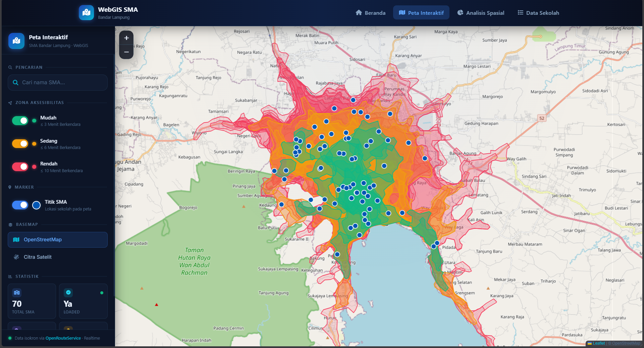Click the Ya Loaded status card
The image size is (644, 348).
point(83,301)
